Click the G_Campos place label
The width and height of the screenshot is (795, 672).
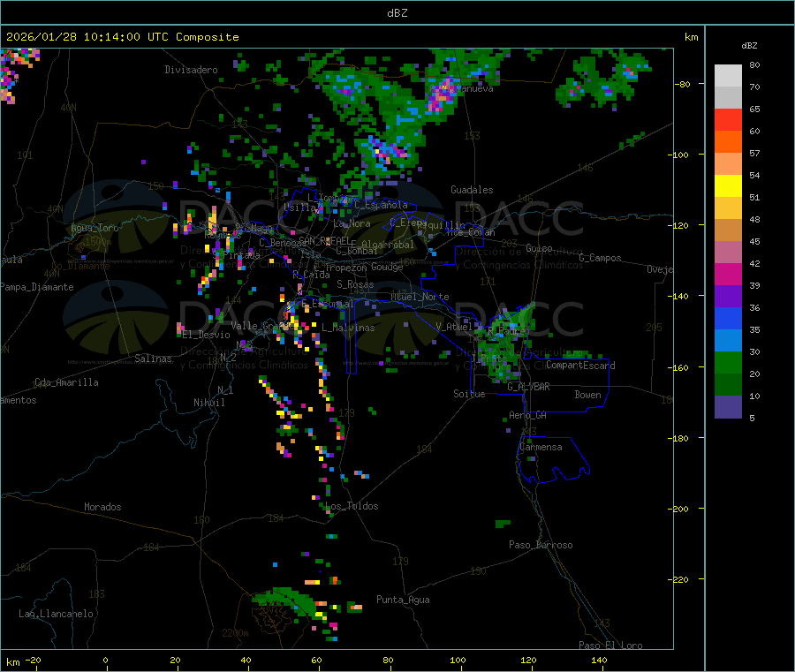coord(600,258)
